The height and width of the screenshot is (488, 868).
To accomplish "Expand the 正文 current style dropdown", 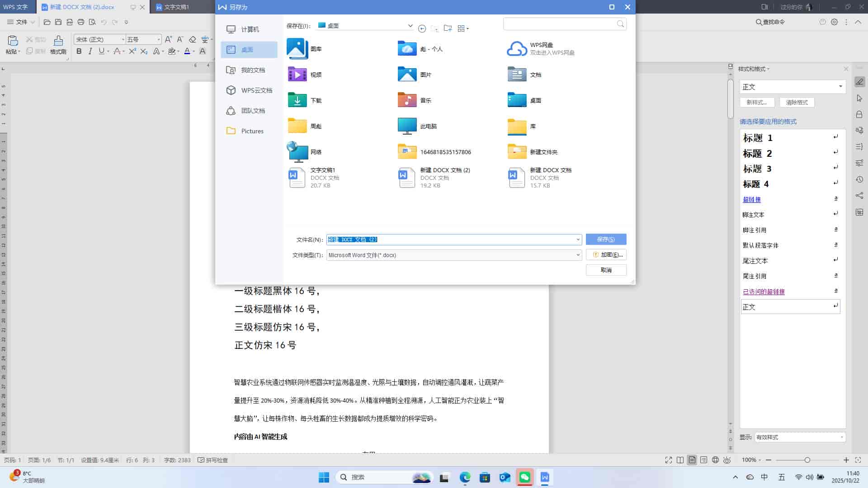I will [840, 87].
